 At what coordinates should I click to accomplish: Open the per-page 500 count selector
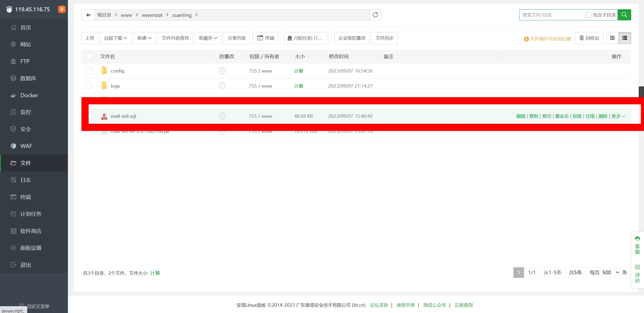pyautogui.click(x=610, y=273)
